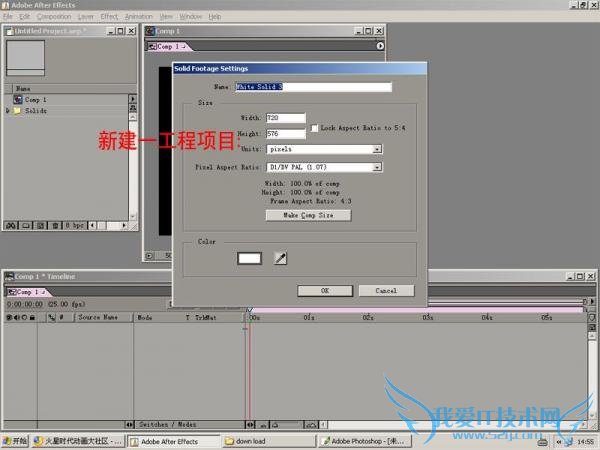Open the File menu
This screenshot has width=600, height=450.
coord(8,16)
